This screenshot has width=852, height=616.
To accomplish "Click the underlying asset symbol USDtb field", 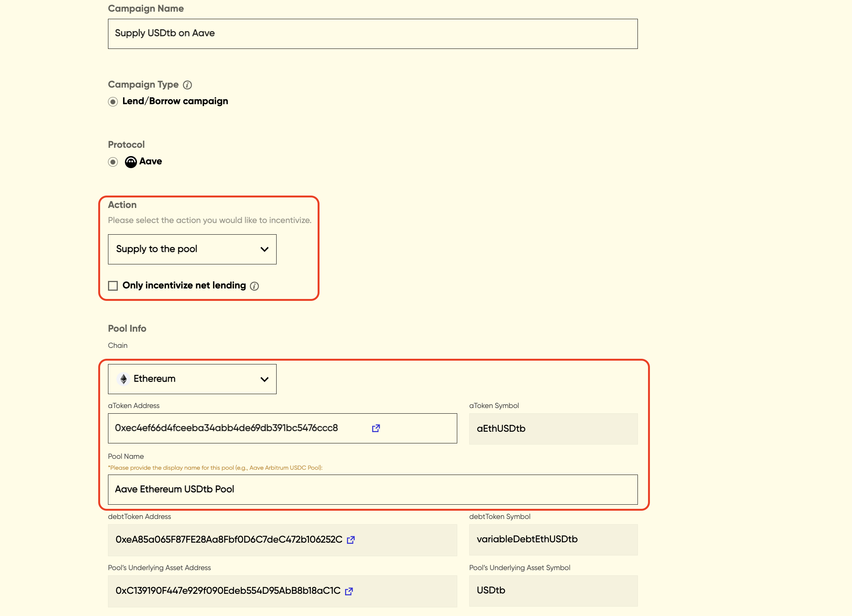I will coord(553,591).
